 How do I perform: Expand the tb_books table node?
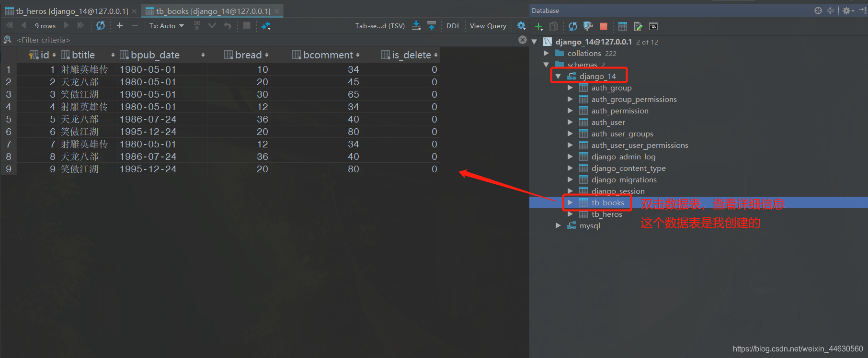tap(570, 202)
